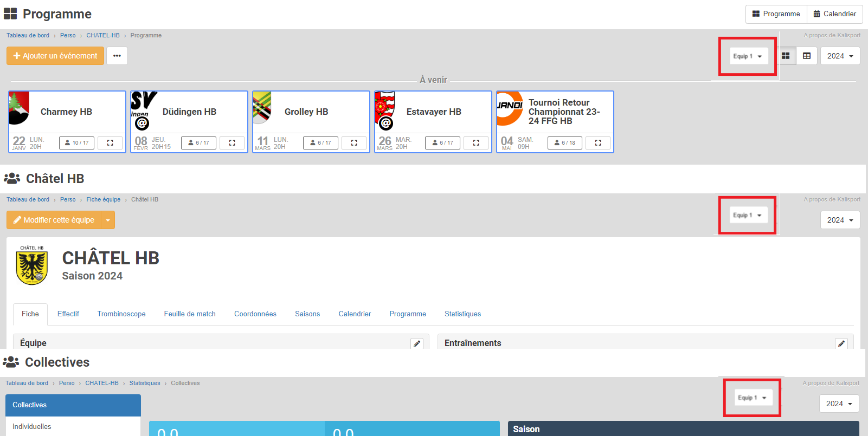Viewport: 868px width, 436px height.
Task: Click the three-dots more options button
Action: click(117, 56)
